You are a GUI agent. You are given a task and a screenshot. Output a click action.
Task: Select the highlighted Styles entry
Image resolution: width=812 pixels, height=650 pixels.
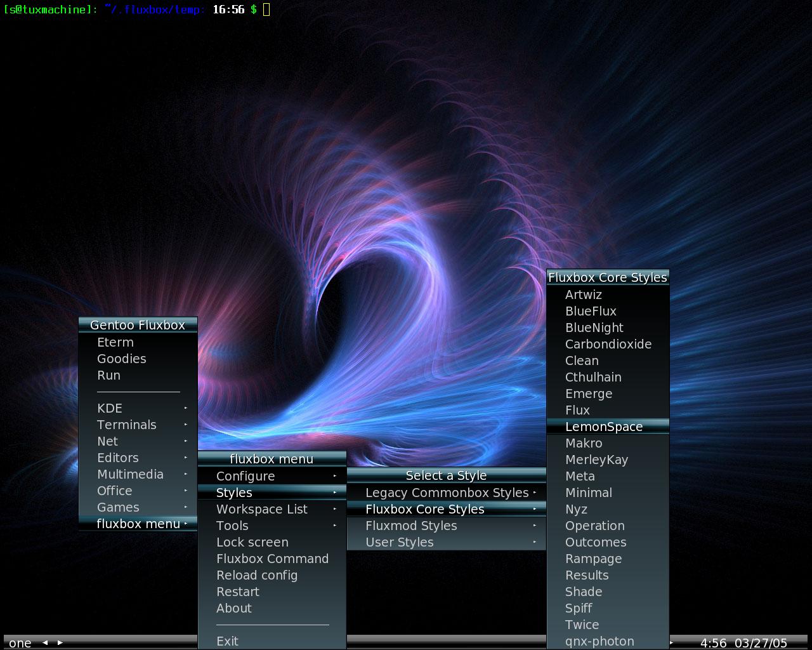coord(272,493)
